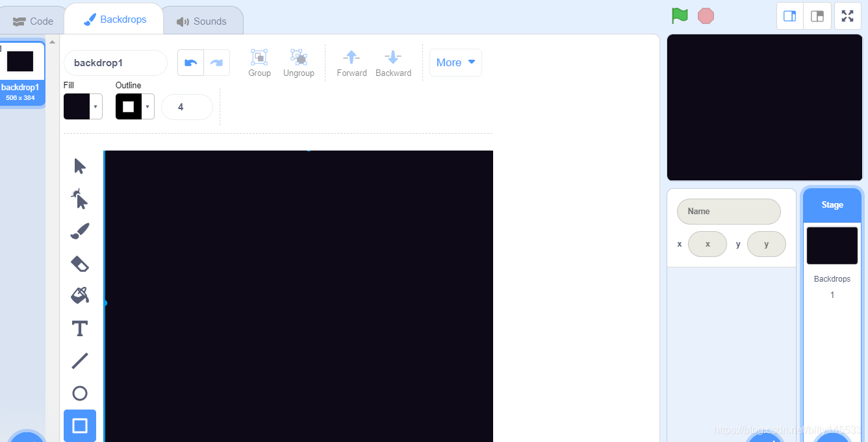Screen dimensions: 868x442
Task: Click the sprite y coordinate field
Action: pyautogui.click(x=767, y=244)
